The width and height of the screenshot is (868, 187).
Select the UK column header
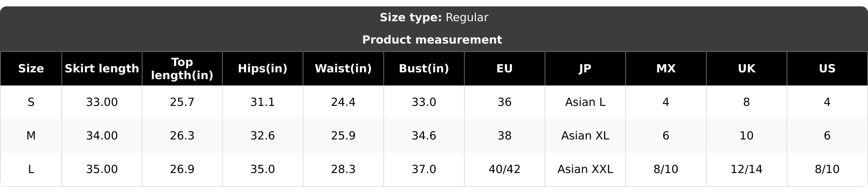pyautogui.click(x=747, y=69)
